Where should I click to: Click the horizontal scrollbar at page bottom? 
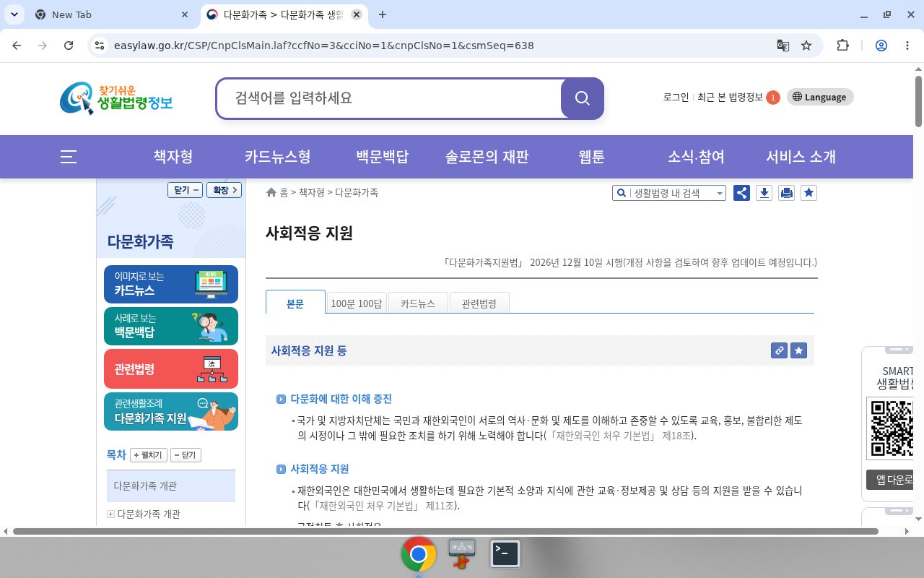tap(445, 531)
